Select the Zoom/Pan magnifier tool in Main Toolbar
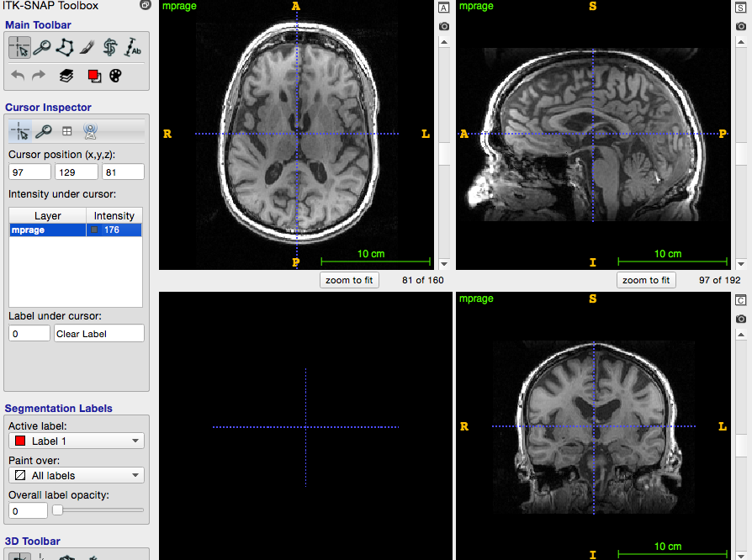Image resolution: width=752 pixels, height=560 pixels. (42, 47)
